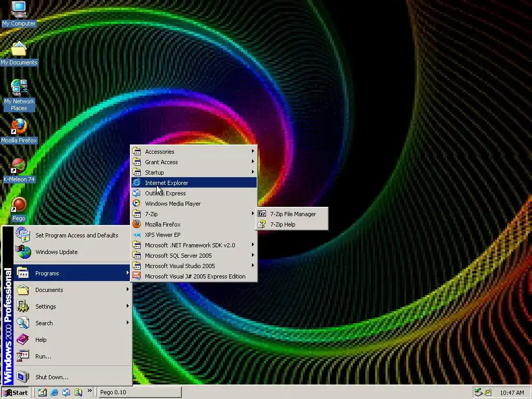Click the 10:47 AM taskbar clock
The image size is (532, 399).
(512, 393)
